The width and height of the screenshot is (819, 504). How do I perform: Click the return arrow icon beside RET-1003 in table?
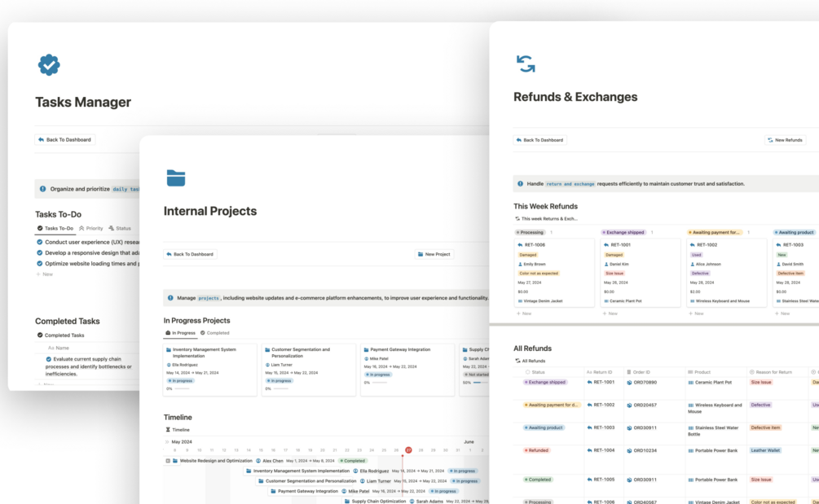tap(590, 427)
